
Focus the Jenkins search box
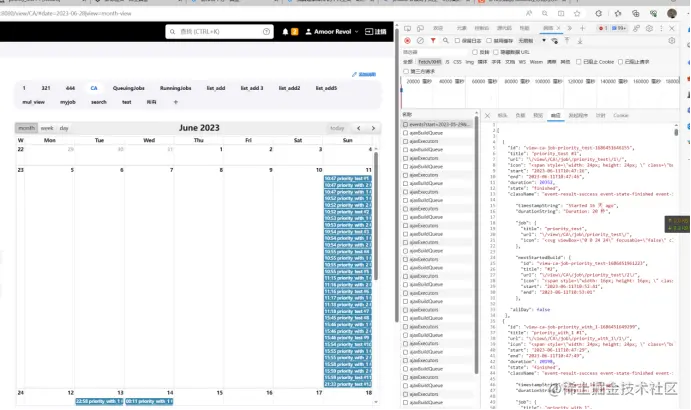coord(219,32)
